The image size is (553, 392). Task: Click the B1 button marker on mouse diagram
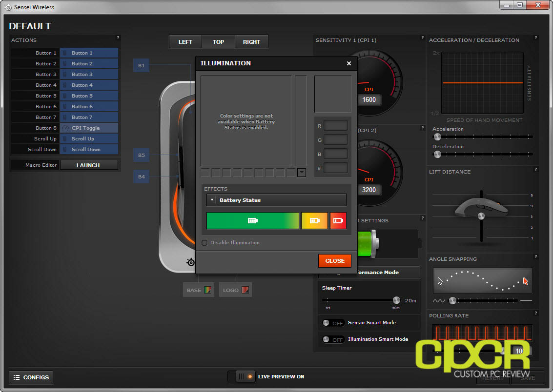pos(141,65)
